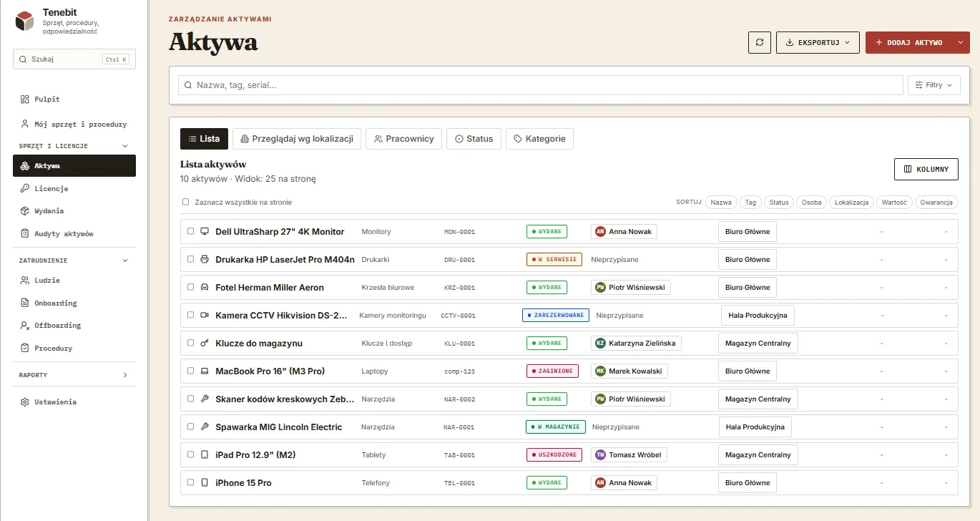Click the refresh icon button
Image resolution: width=980 pixels, height=521 pixels.
[x=760, y=42]
